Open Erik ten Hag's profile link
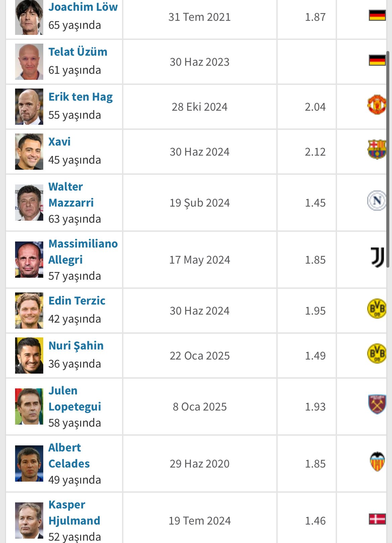Image resolution: width=392 pixels, height=543 pixels. (x=80, y=97)
